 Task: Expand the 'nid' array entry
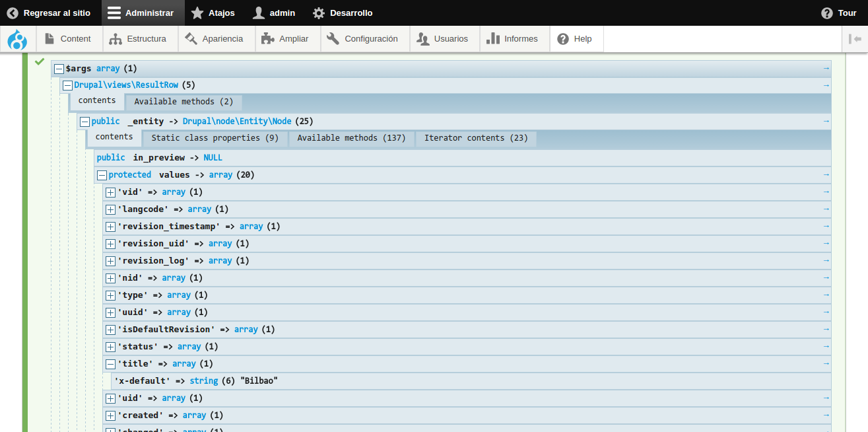click(110, 278)
